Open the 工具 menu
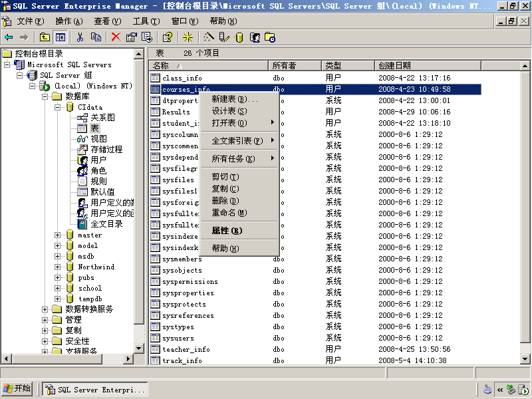 pyautogui.click(x=146, y=21)
